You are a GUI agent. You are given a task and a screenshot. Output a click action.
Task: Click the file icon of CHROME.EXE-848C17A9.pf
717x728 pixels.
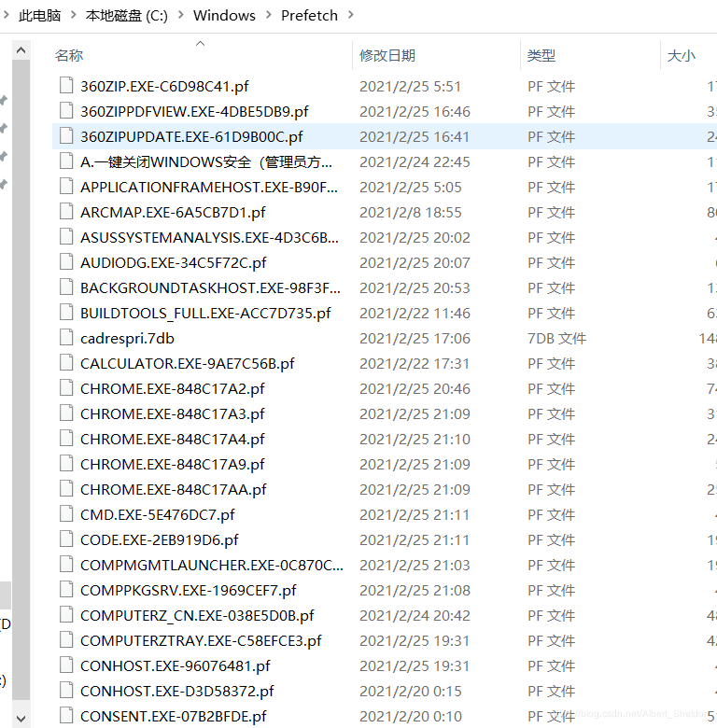(66, 463)
